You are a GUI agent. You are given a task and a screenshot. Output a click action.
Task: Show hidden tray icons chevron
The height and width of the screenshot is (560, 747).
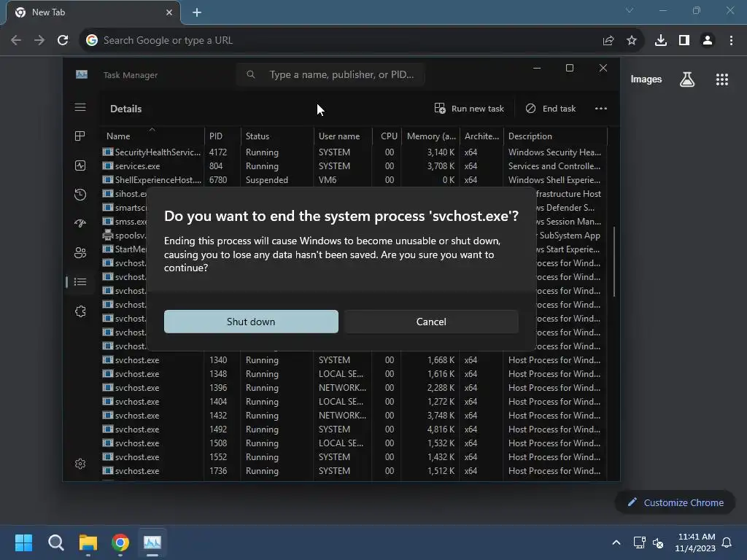click(x=616, y=542)
